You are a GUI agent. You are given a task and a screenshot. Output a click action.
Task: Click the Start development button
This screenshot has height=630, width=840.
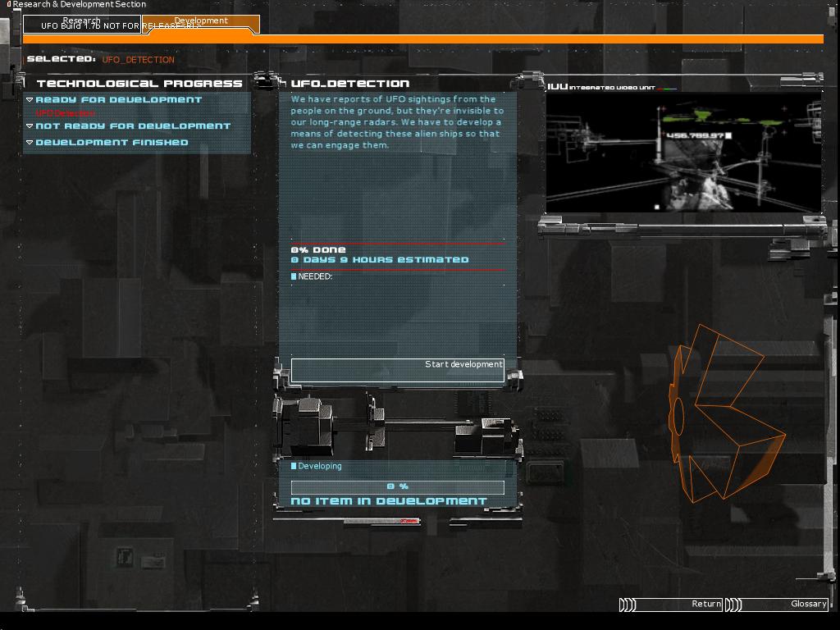click(398, 369)
